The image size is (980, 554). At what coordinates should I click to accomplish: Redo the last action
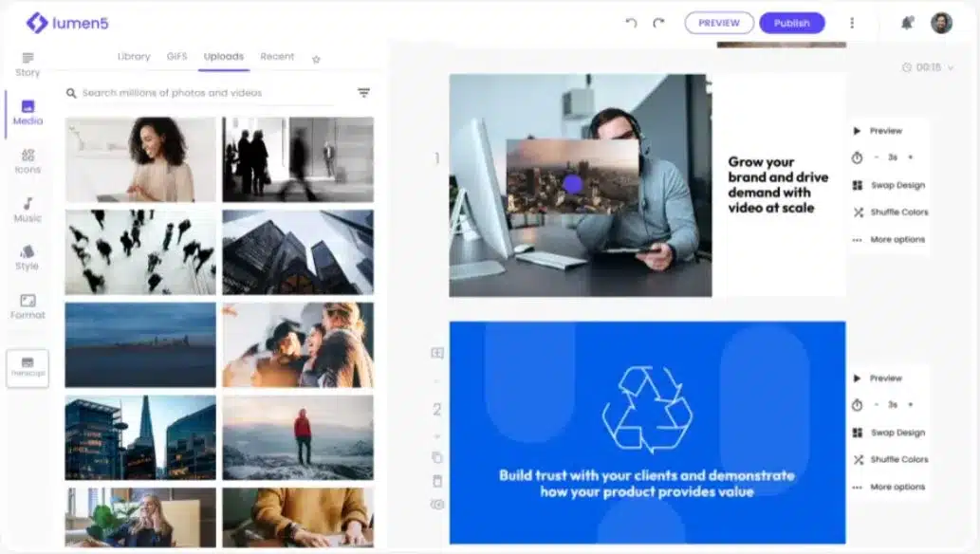(658, 23)
